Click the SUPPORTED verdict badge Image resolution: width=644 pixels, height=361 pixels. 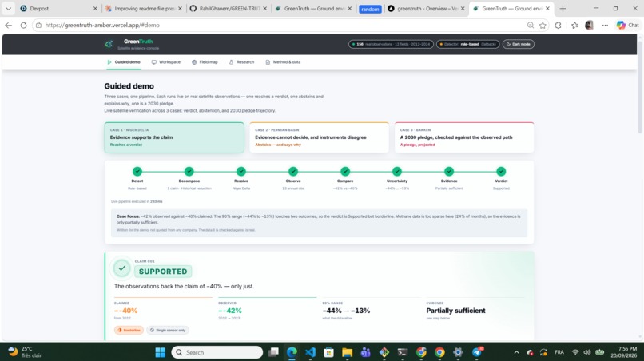[163, 272]
